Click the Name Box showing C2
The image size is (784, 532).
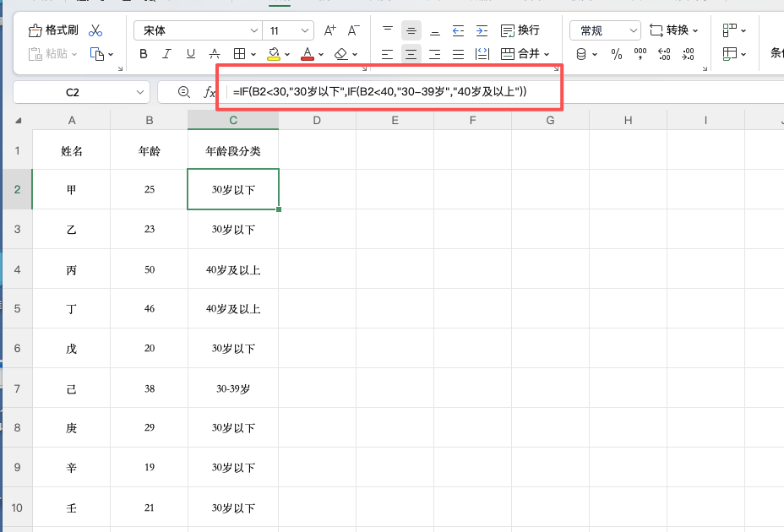point(73,93)
